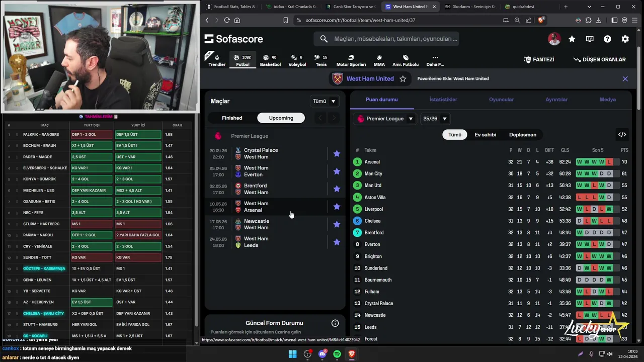Go to the browser home page
This screenshot has width=644, height=362.
click(x=237, y=20)
